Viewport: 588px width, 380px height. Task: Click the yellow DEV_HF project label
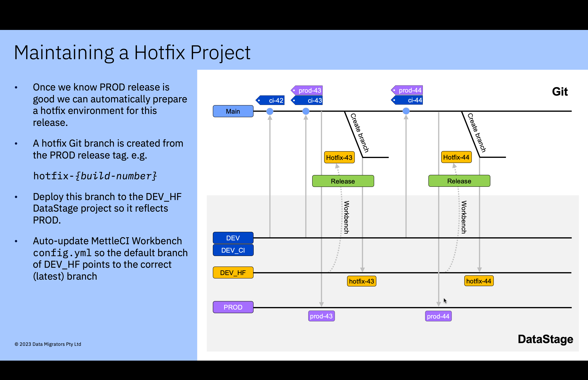[233, 273]
